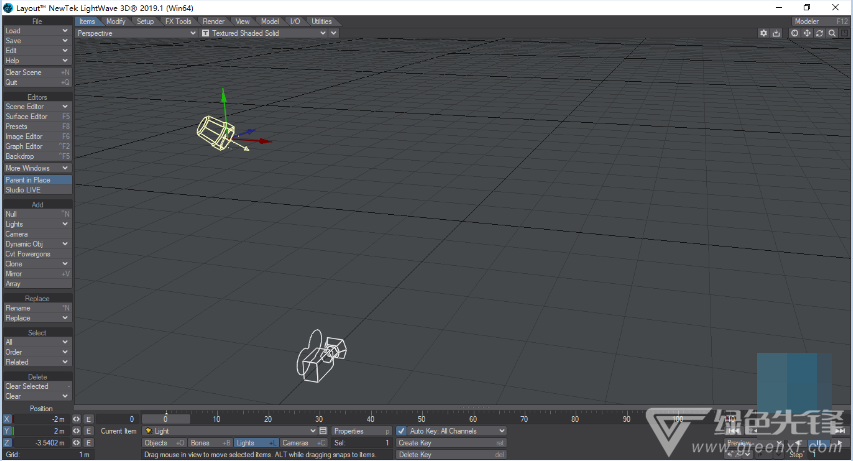Switch selection mode to Lights

256,443
